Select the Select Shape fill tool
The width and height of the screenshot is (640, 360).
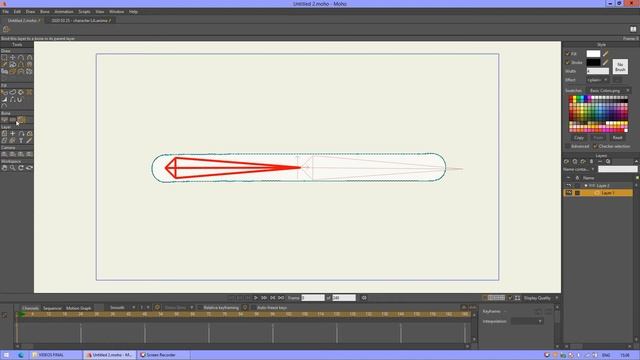point(4,92)
